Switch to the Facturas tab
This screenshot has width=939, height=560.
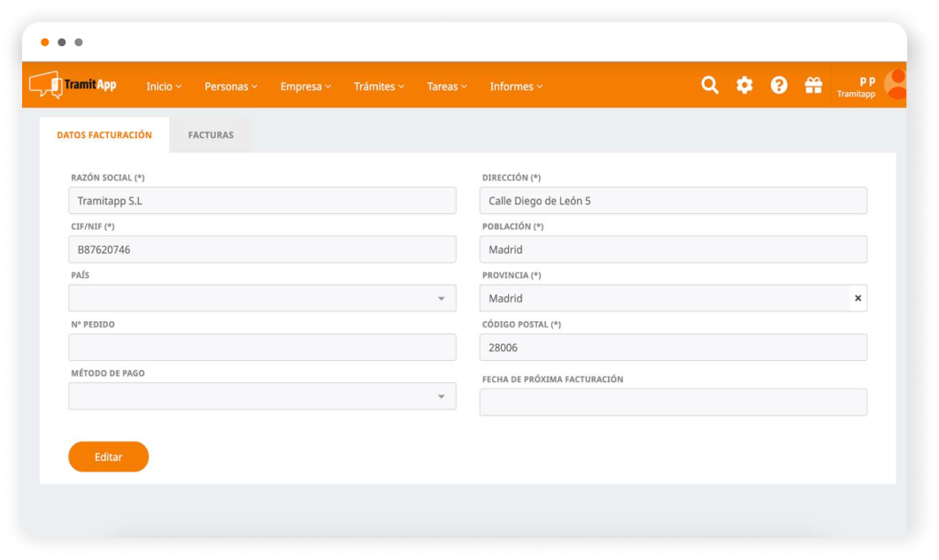211,135
